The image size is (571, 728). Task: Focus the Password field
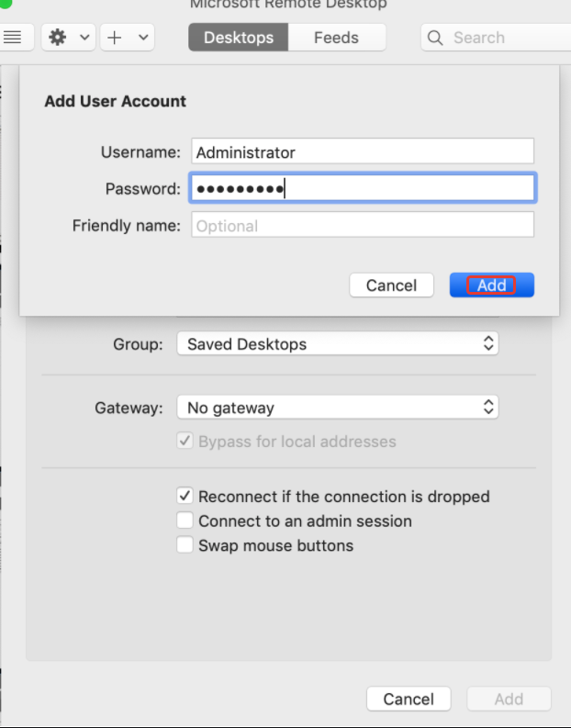click(x=363, y=189)
